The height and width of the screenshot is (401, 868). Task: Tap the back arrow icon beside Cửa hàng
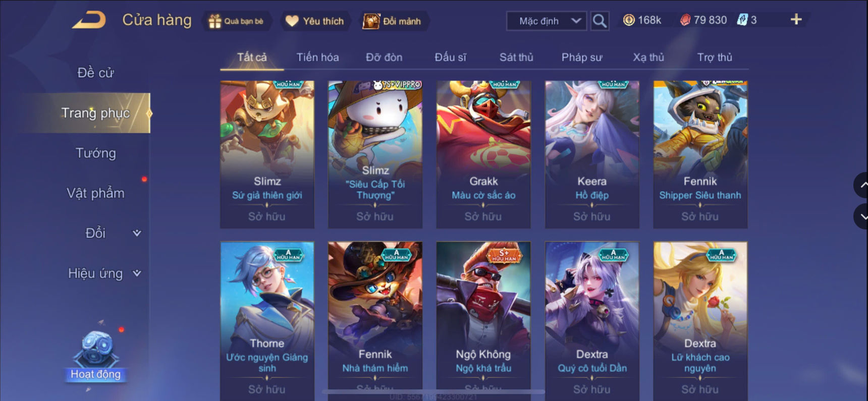pos(89,20)
